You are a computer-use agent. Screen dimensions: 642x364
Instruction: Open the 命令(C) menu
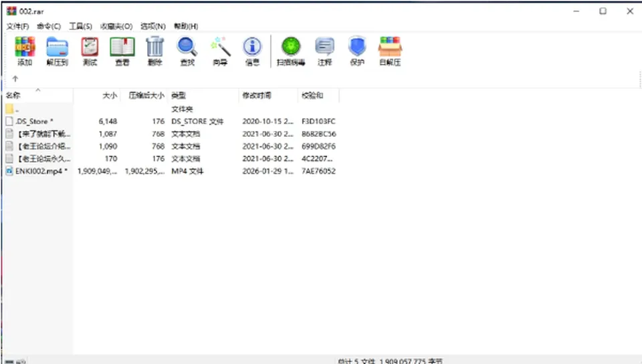click(49, 26)
